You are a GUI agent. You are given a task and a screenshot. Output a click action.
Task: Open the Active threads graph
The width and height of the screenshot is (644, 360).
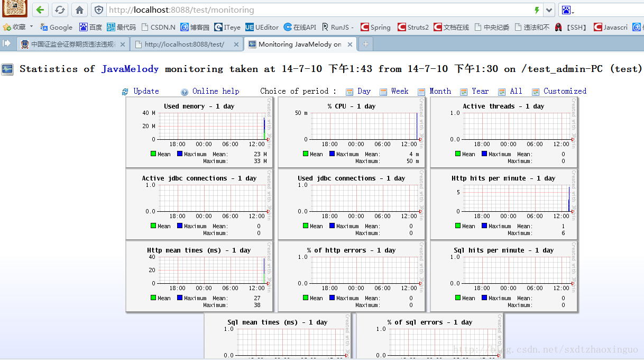click(503, 132)
